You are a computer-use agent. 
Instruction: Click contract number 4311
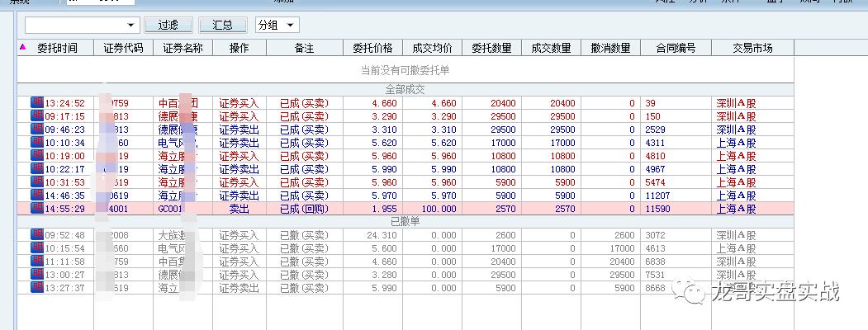pyautogui.click(x=656, y=143)
